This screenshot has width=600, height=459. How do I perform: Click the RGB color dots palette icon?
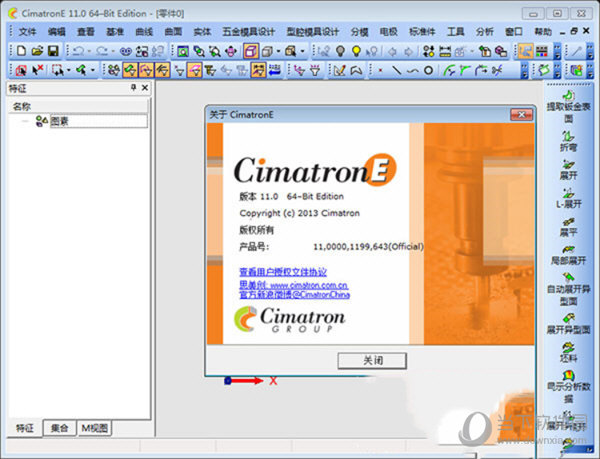541,51
